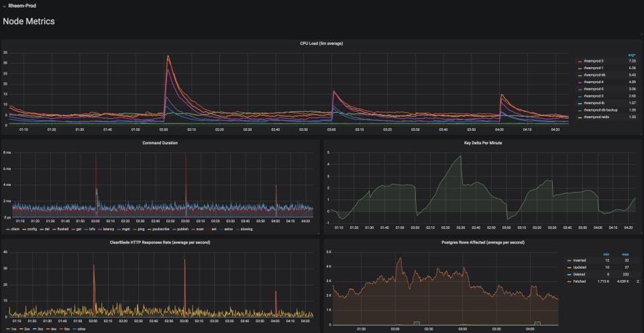Toggle rheemprod-2 series in CPU legend
Screen dimensions: 644x333
[594, 61]
